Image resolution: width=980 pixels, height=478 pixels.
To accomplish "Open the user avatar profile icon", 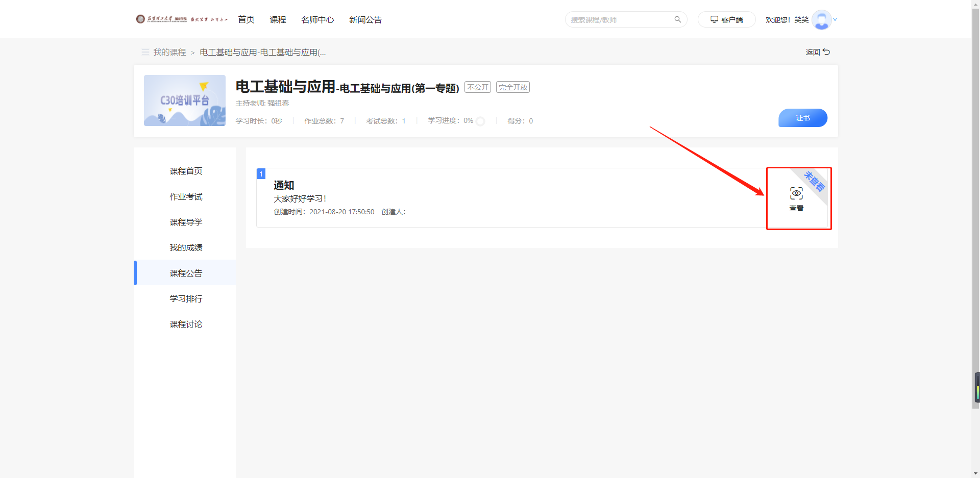I will [822, 19].
